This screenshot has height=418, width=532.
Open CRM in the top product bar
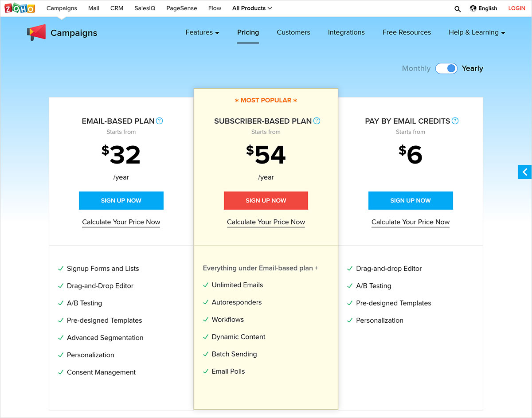pyautogui.click(x=117, y=8)
